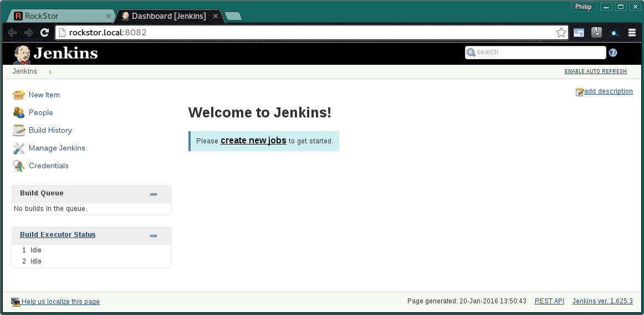The image size is (644, 315).
Task: Click the People icon in sidebar
Action: (19, 112)
